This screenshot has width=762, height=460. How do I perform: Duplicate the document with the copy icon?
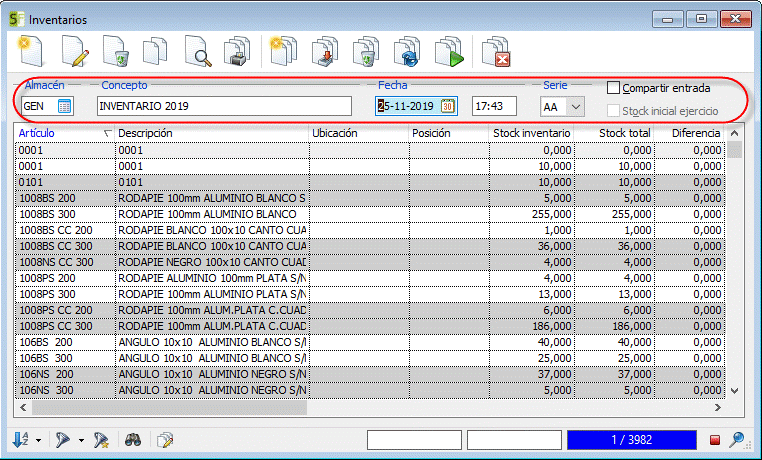(x=156, y=51)
